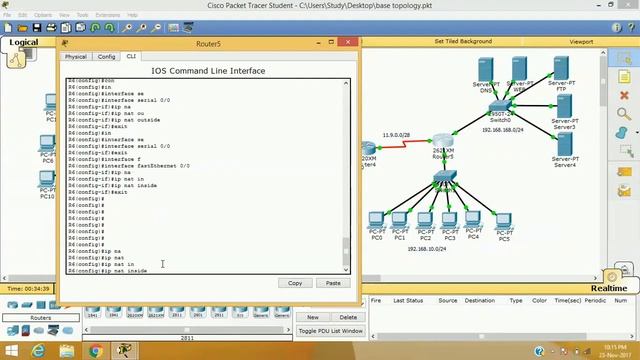Open the Custom Devices Dialog icon
This screenshot has width=640, height=360.
pyautogui.click(x=188, y=28)
